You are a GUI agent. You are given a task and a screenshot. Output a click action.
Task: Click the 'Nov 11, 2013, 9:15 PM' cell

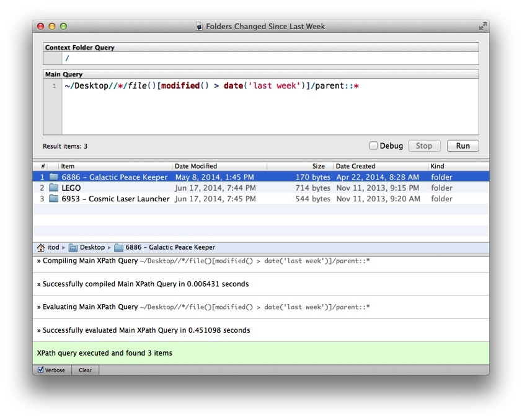[x=378, y=188]
